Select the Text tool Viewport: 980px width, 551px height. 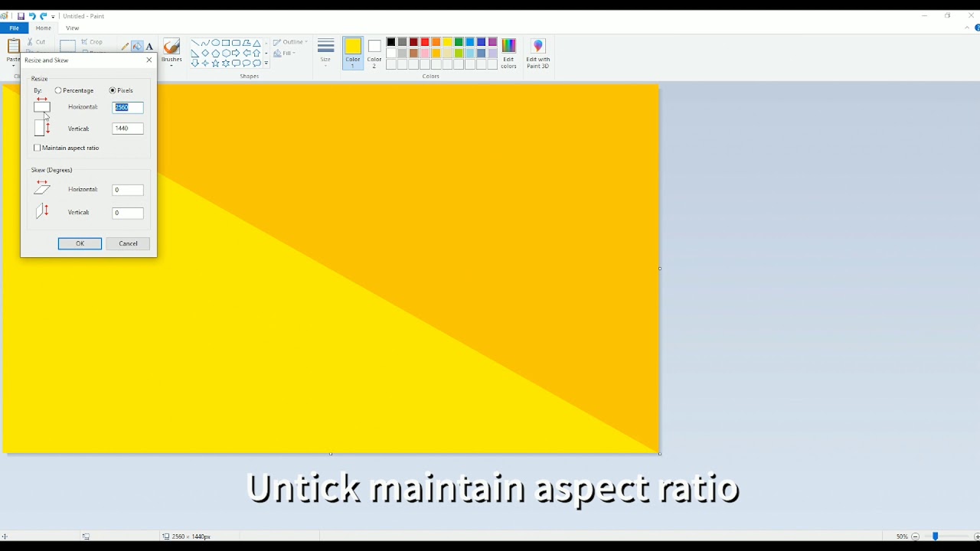pyautogui.click(x=149, y=46)
